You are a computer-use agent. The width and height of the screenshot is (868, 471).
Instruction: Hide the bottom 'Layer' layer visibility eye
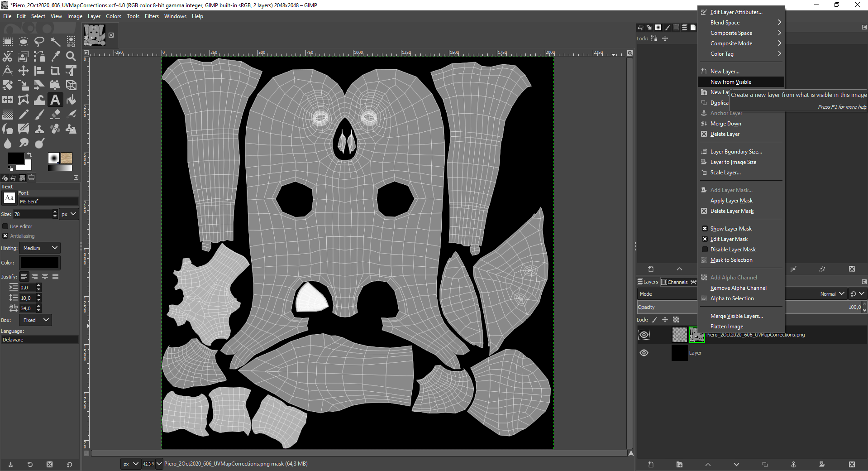click(x=644, y=353)
